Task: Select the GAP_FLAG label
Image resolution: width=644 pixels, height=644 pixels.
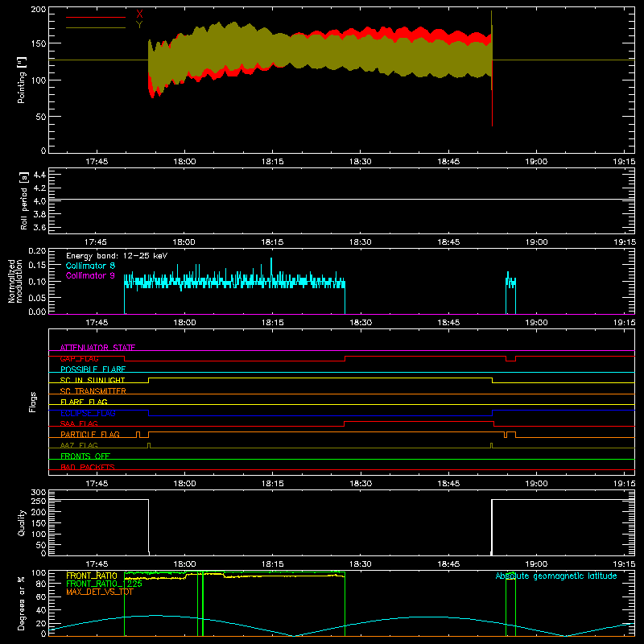Action: click(79, 358)
